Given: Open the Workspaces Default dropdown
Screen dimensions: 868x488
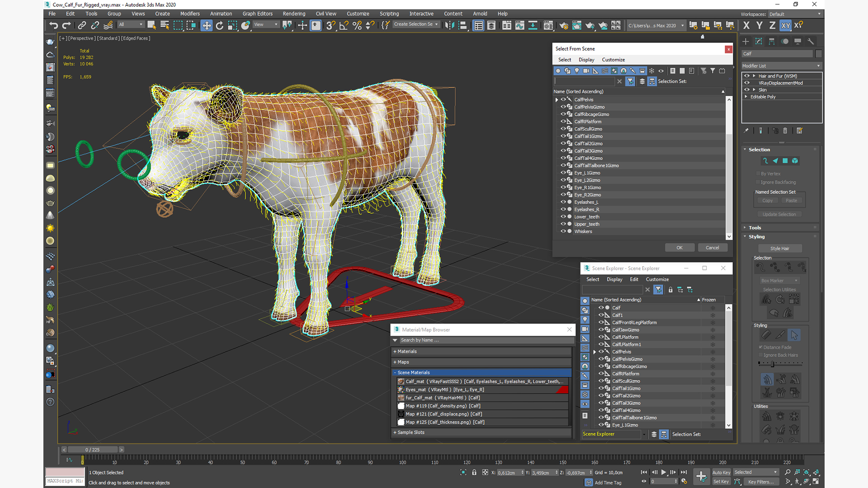Looking at the screenshot, I should coord(795,14).
